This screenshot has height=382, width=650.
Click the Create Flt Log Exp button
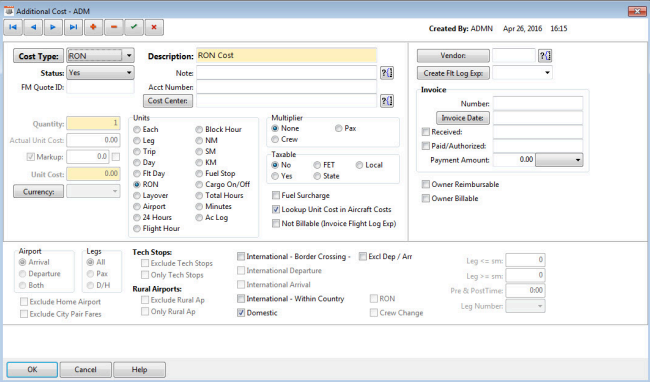tap(453, 73)
